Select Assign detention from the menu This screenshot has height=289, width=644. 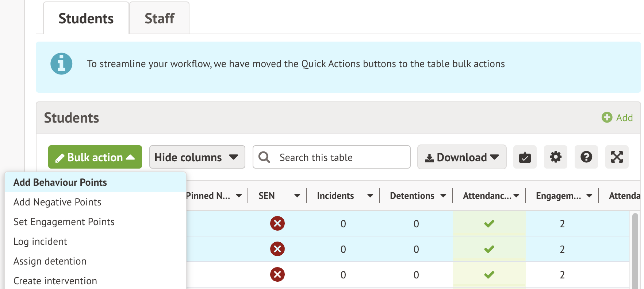click(x=50, y=261)
